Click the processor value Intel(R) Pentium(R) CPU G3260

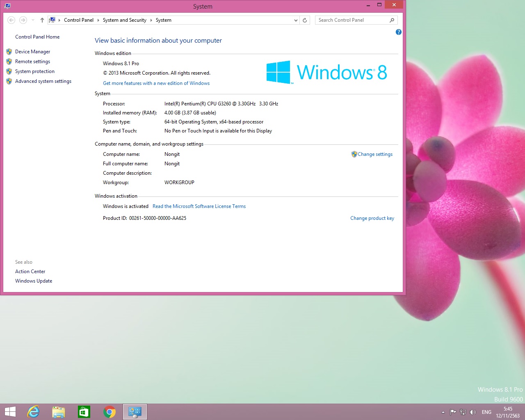(x=221, y=104)
